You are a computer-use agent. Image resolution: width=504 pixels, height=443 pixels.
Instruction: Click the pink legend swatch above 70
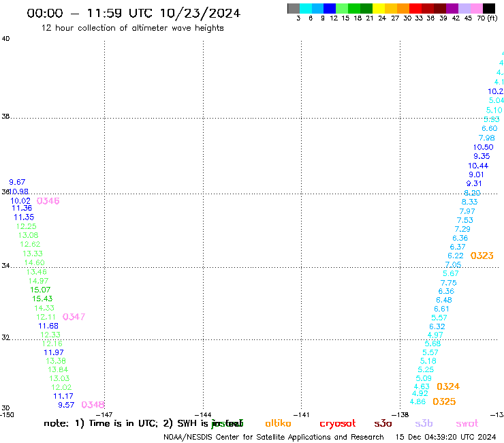[x=477, y=8]
